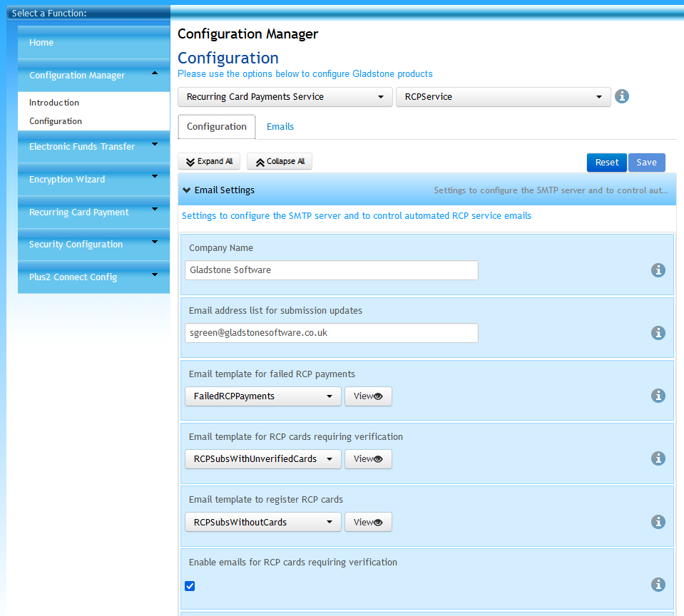Screen dimensions: 684x616
Task: Open RCPSubsWithoutCards template dropdown
Action: [x=263, y=523]
